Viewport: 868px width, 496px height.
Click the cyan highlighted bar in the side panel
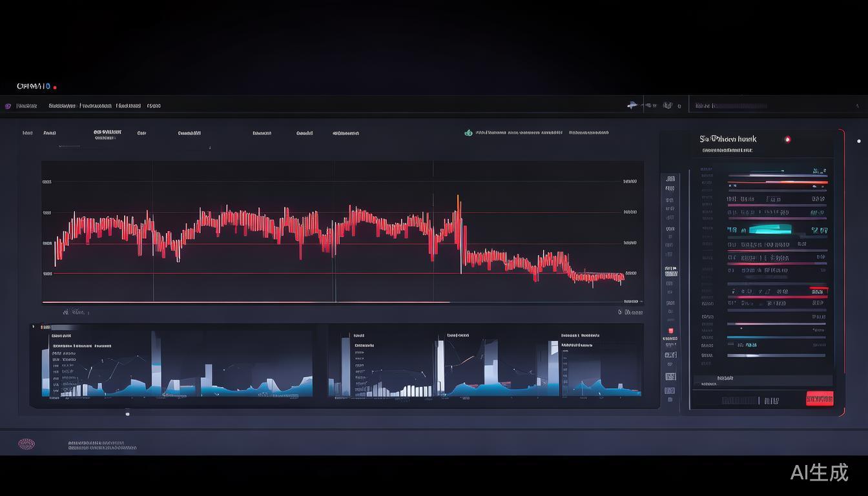pyautogui.click(x=770, y=228)
